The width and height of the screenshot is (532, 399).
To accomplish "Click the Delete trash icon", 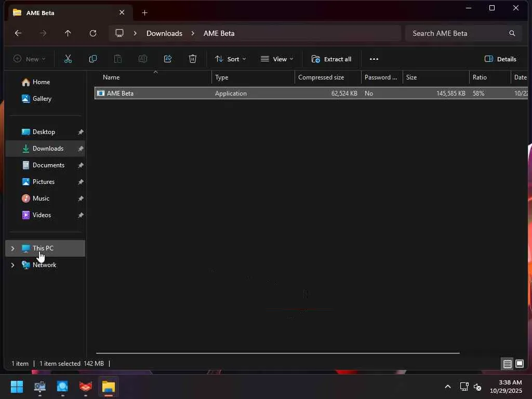I will pos(192,59).
